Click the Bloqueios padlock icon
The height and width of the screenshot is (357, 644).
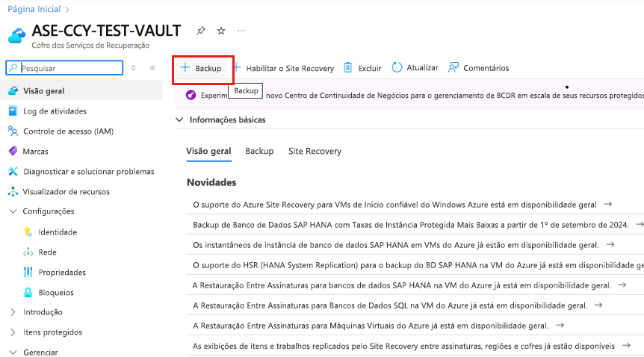(28, 293)
